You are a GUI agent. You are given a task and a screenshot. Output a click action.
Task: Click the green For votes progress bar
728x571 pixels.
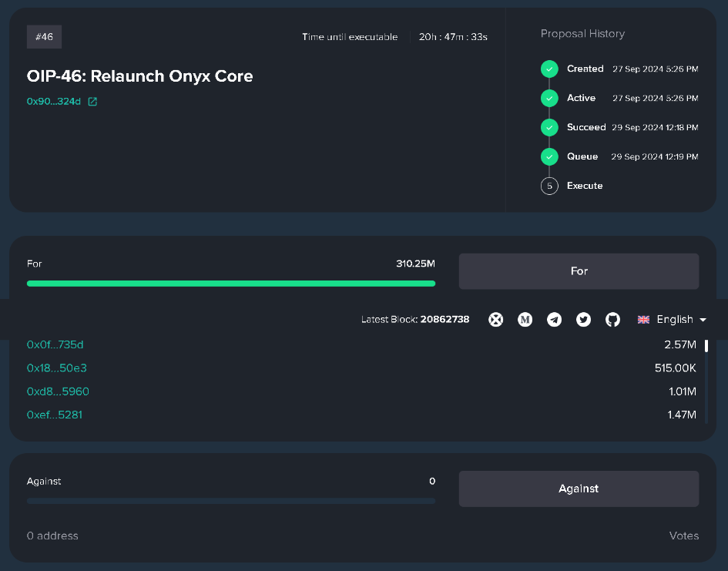[x=231, y=284]
